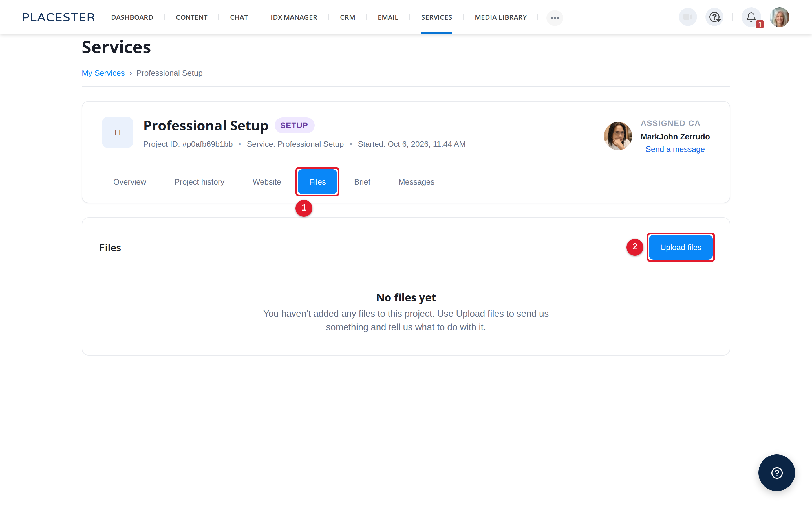This screenshot has height=508, width=812.
Task: Open IDX Manager in top navigation
Action: click(294, 17)
